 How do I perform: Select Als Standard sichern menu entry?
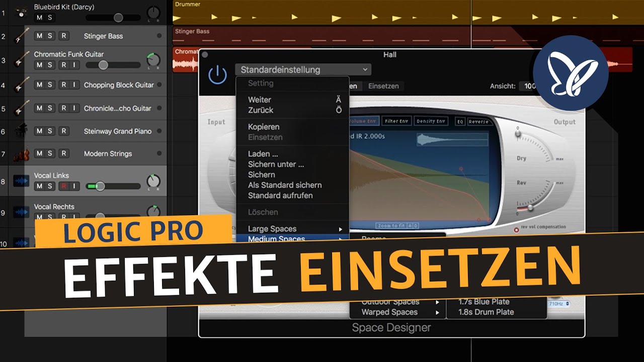(x=285, y=185)
